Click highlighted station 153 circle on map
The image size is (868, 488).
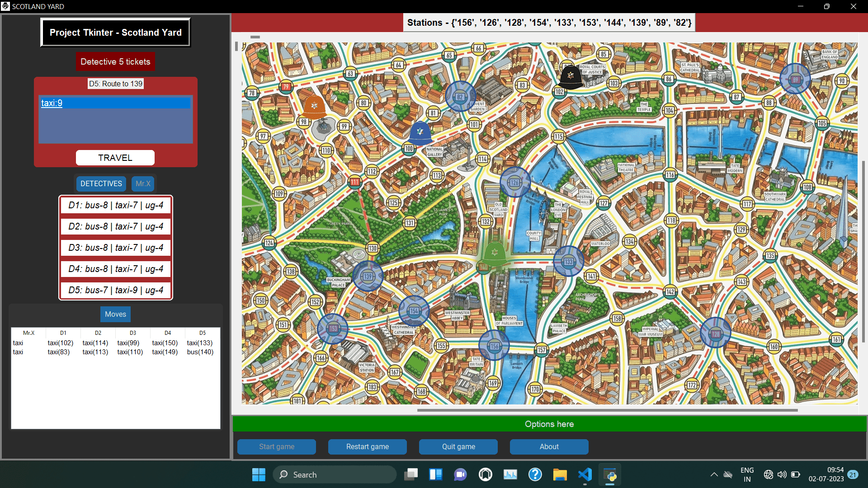pyautogui.click(x=333, y=328)
